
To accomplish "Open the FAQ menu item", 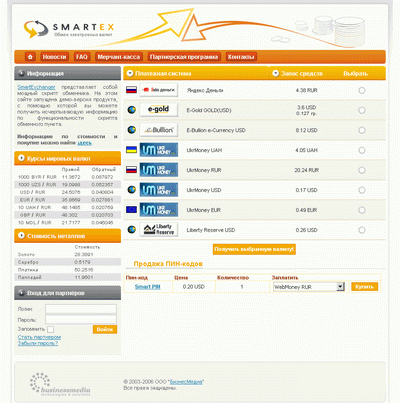I will click(81, 57).
